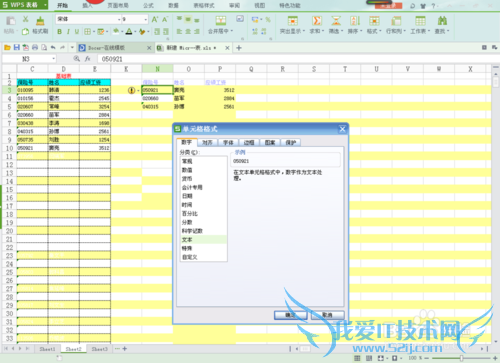Viewport: 500px width, 363px height.
Task: Click the error warning icon beside N3
Action: [132, 90]
